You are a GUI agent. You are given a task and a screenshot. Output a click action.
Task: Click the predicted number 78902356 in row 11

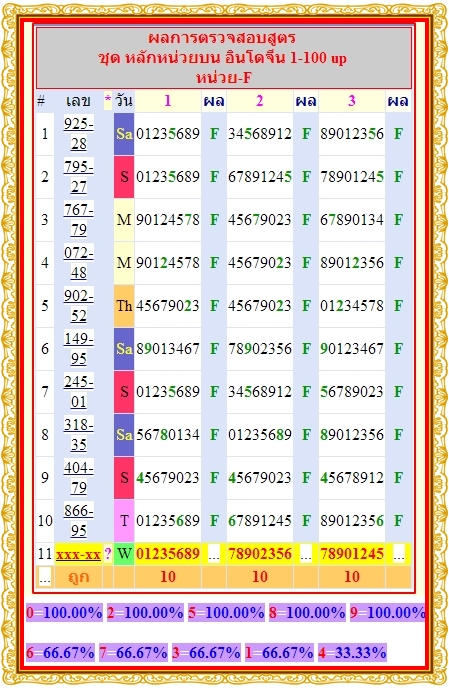point(260,554)
